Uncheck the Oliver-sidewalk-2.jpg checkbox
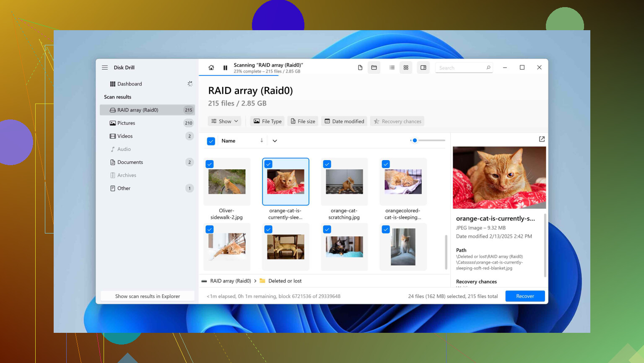644x363 pixels. click(x=210, y=164)
